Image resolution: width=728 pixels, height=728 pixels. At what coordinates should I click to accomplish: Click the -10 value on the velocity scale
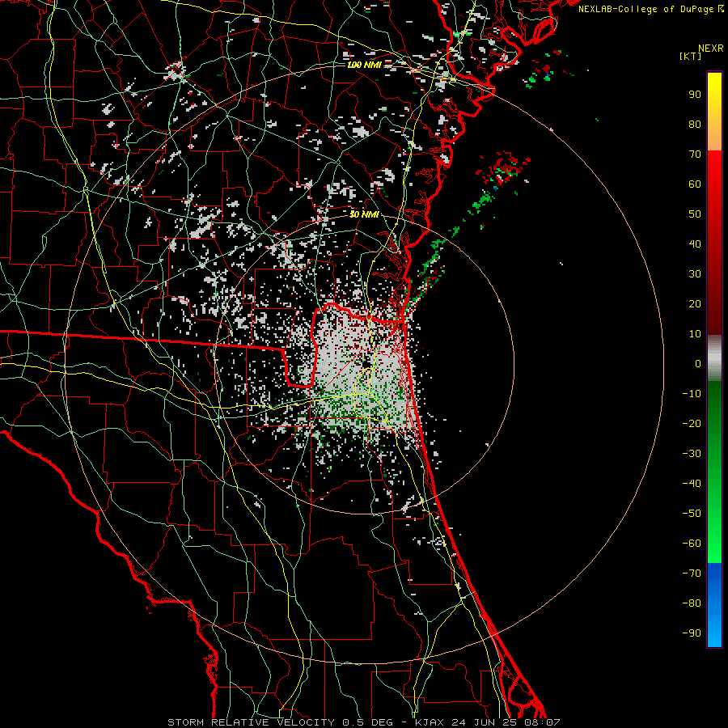coord(692,394)
